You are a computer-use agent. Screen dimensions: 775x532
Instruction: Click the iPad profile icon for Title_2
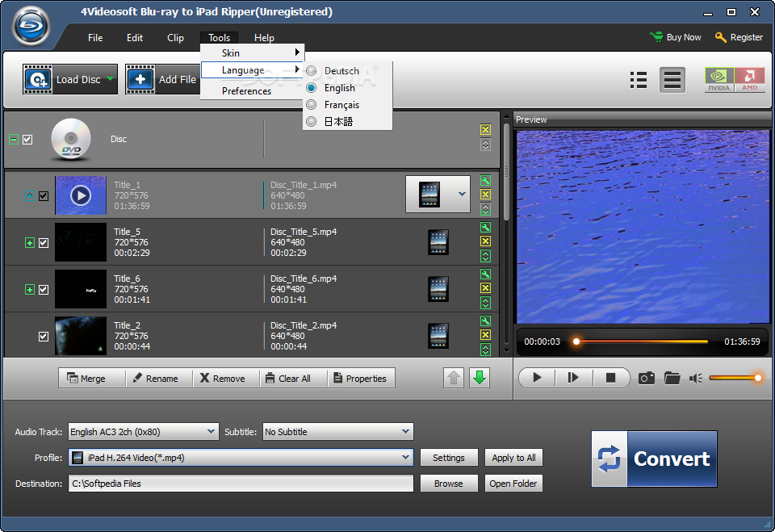[x=438, y=336]
